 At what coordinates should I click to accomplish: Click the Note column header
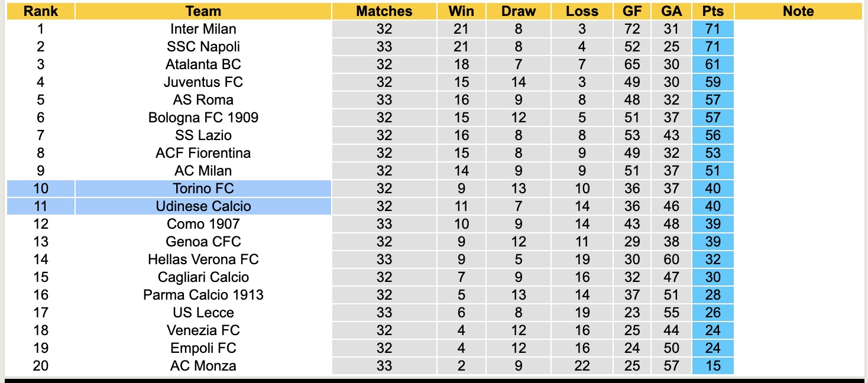point(798,11)
